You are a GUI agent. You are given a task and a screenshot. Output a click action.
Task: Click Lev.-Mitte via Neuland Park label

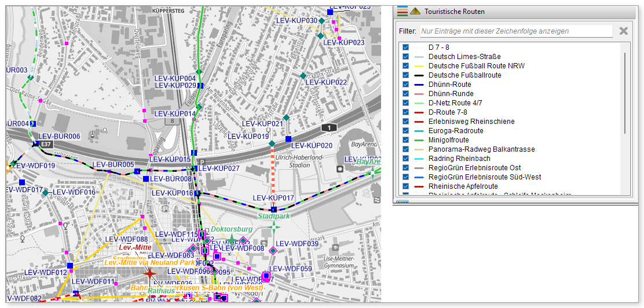pos(149,262)
